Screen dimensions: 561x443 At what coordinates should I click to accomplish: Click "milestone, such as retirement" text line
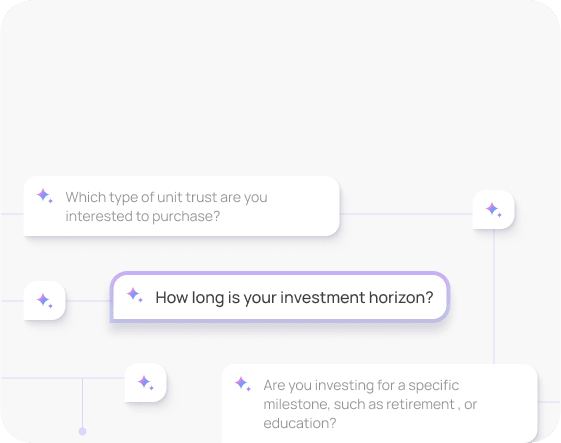359,404
